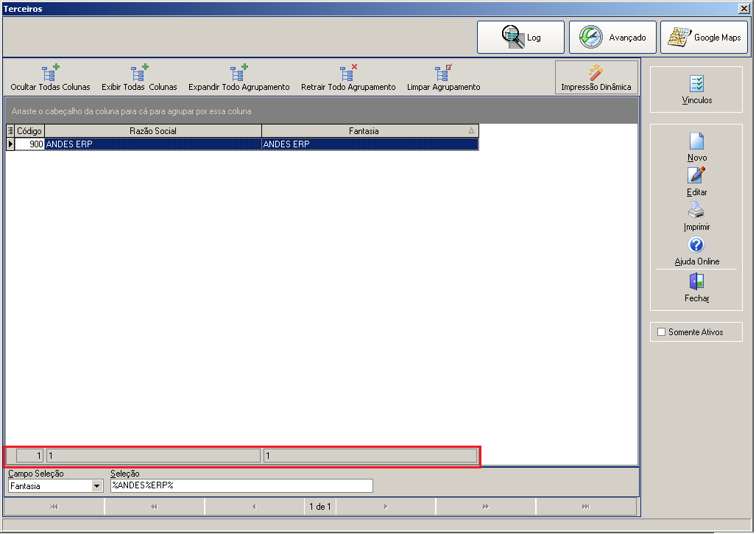Open Impressão Dinâmica wizard
The height and width of the screenshot is (534, 756).
pos(596,77)
